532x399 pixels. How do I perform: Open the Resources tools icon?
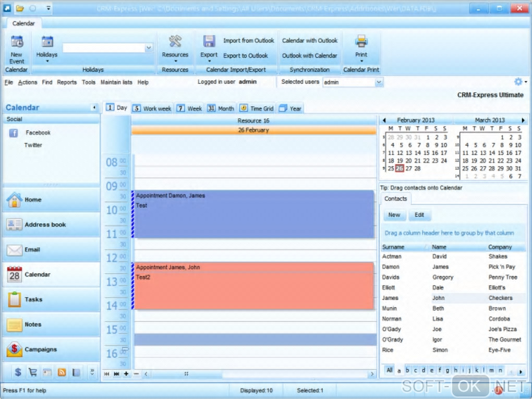175,41
